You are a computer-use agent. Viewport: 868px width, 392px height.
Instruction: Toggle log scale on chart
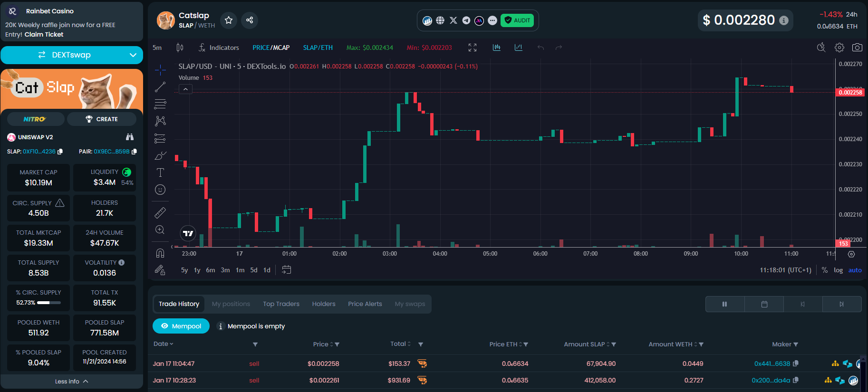pyautogui.click(x=838, y=270)
